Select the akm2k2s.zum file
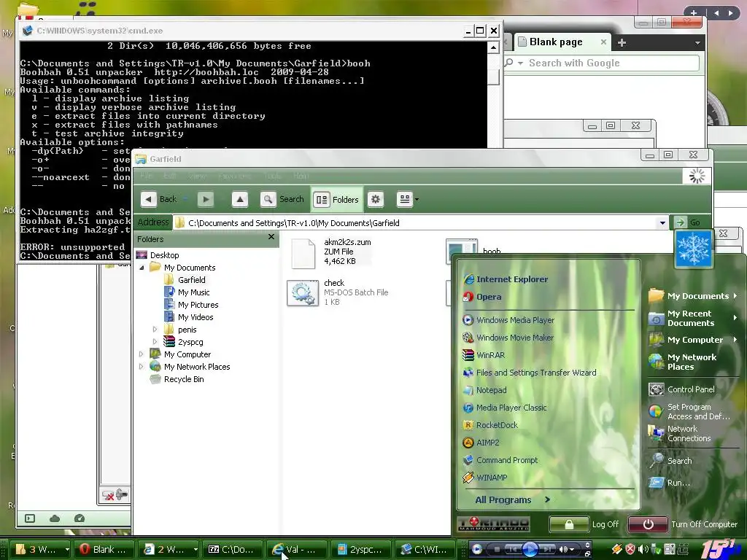747x560 pixels. pyautogui.click(x=332, y=252)
